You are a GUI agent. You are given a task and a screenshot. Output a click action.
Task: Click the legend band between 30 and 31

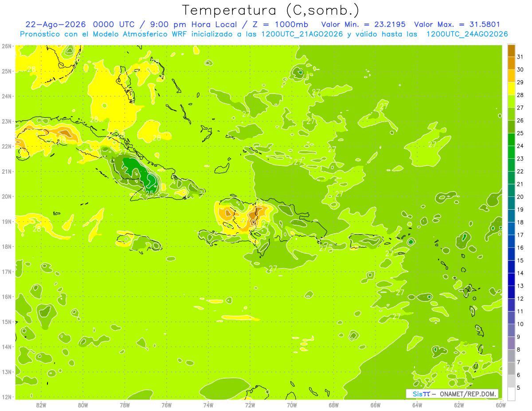tap(511, 63)
